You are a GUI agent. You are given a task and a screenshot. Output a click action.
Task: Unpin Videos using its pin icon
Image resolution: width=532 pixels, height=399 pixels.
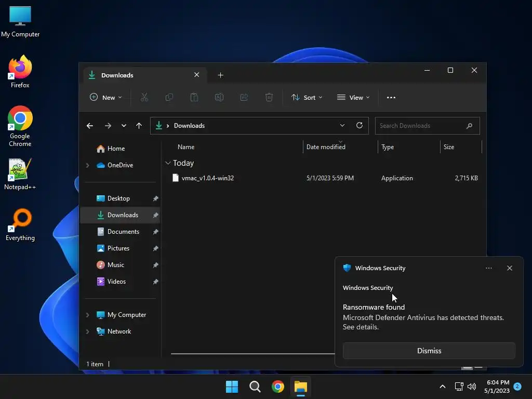(x=155, y=282)
